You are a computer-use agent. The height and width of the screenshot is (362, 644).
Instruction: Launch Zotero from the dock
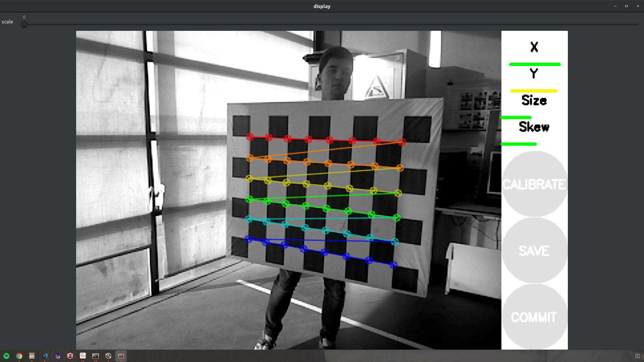click(70, 356)
